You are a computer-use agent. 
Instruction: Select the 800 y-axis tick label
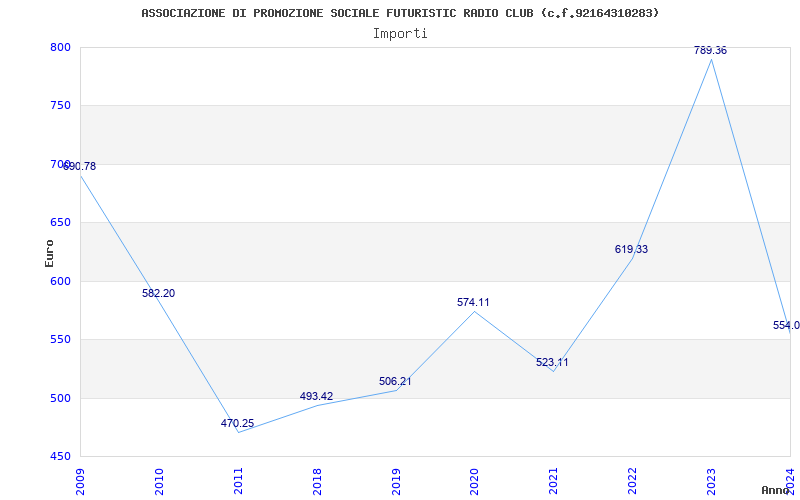pos(60,47)
